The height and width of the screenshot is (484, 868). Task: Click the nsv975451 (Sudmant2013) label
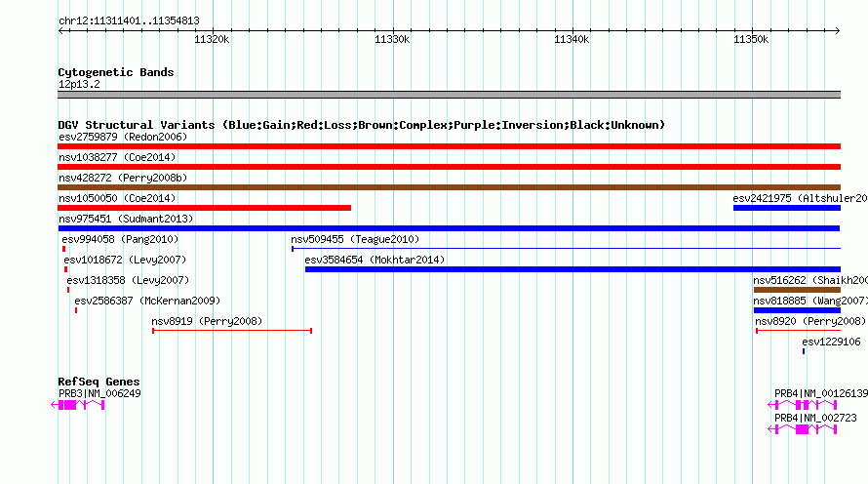point(126,219)
